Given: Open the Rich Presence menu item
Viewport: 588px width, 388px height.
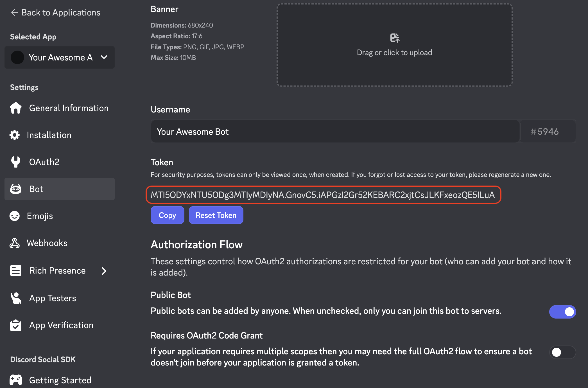Looking at the screenshot, I should 57,270.
